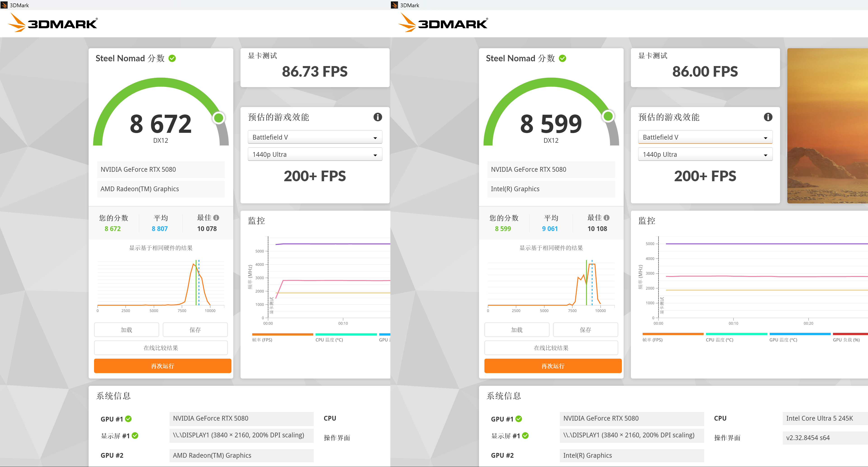
Task: Click green verified checkmark beside right Steel Nomad 分数
Action: 562,58
